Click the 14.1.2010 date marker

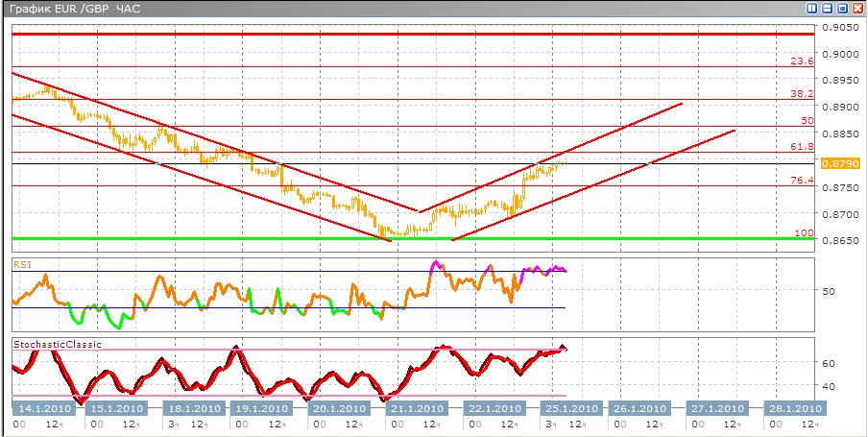click(41, 408)
